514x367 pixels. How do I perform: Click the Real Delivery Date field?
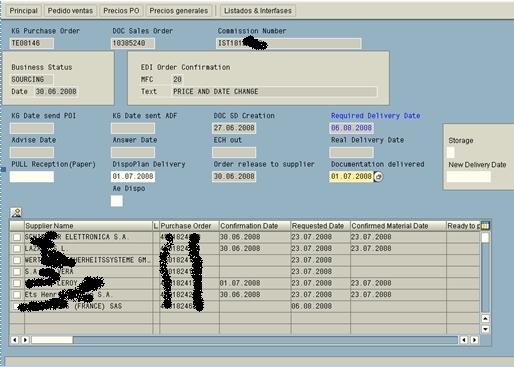(x=351, y=152)
